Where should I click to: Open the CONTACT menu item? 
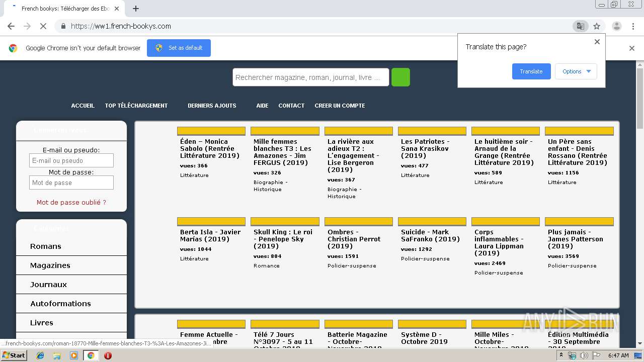click(x=291, y=106)
